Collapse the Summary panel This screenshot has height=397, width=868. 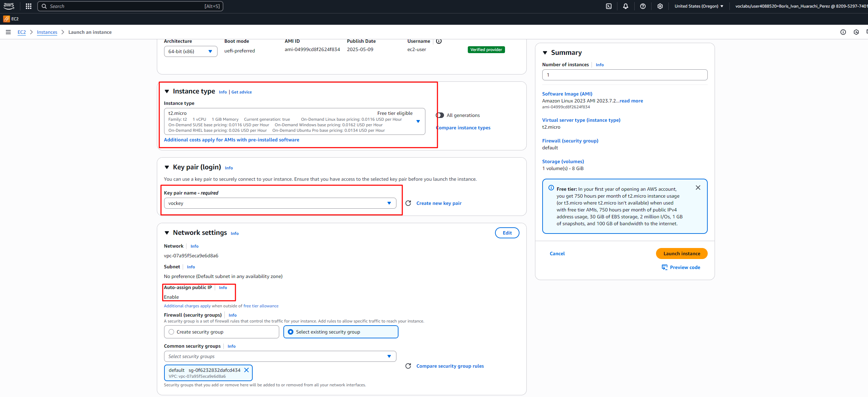pos(545,53)
